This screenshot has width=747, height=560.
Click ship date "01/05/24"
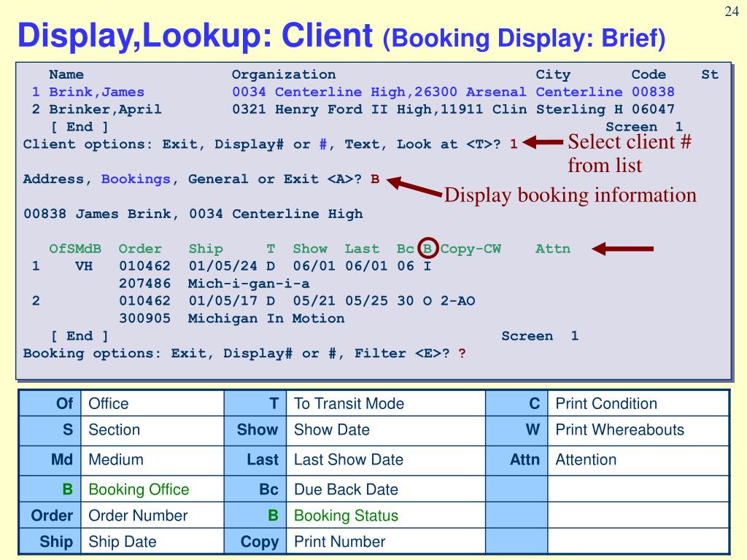tap(222, 265)
